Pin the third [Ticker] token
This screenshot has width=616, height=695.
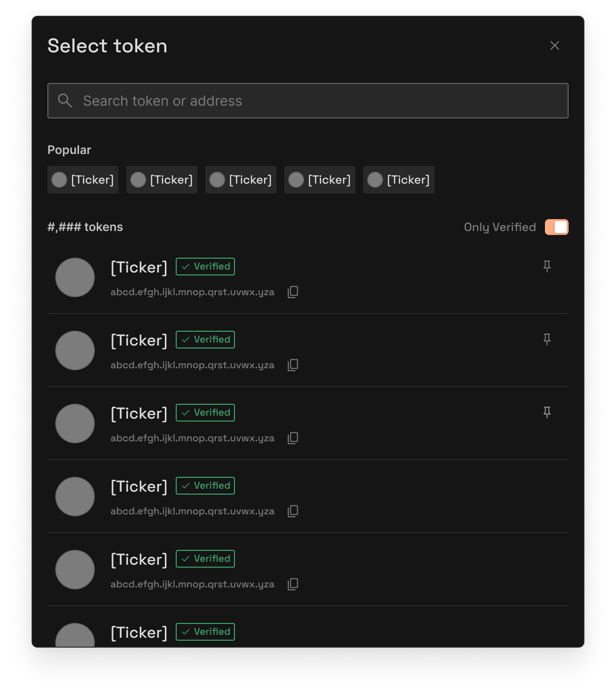tap(547, 412)
